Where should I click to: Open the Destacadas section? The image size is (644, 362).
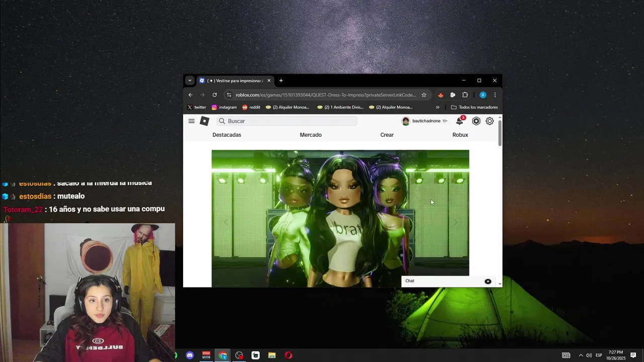pyautogui.click(x=226, y=135)
